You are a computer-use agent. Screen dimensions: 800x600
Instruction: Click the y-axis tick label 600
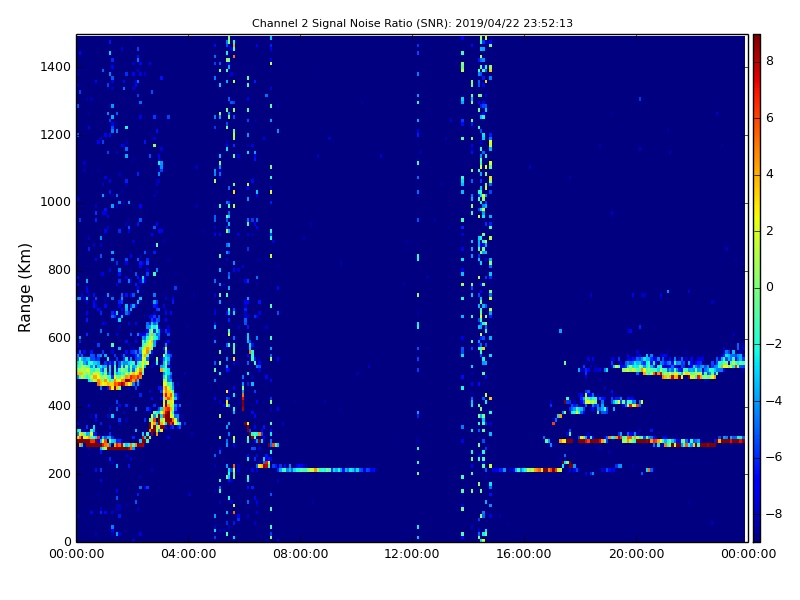[x=59, y=338]
